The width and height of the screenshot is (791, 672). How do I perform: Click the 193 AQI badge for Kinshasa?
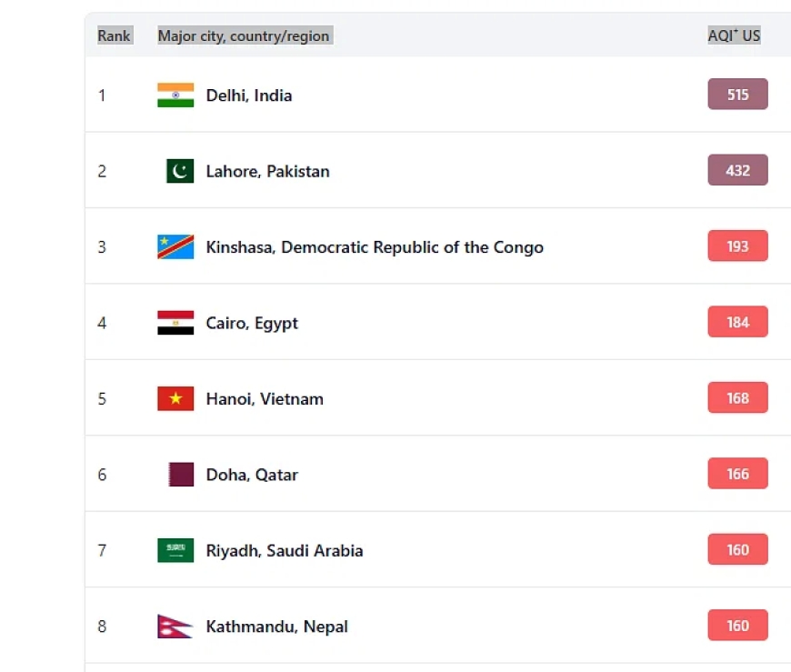(738, 246)
